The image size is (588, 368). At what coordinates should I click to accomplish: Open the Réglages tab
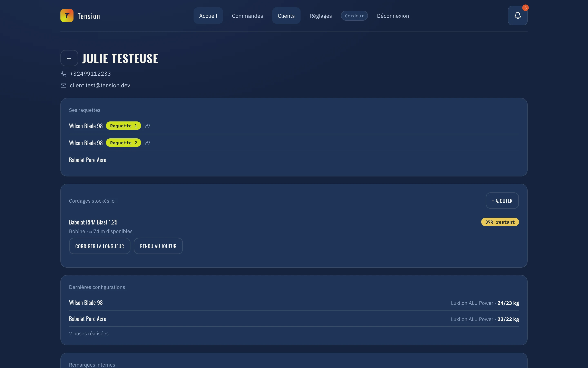point(321,16)
